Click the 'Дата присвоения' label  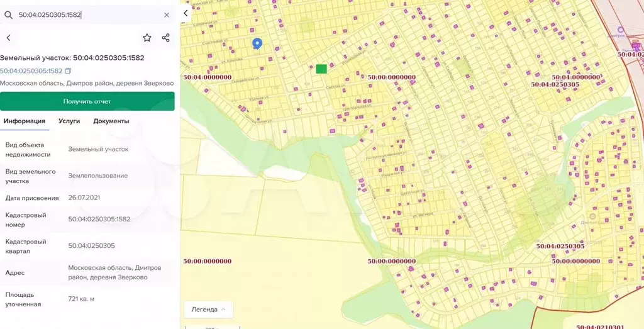coord(32,198)
